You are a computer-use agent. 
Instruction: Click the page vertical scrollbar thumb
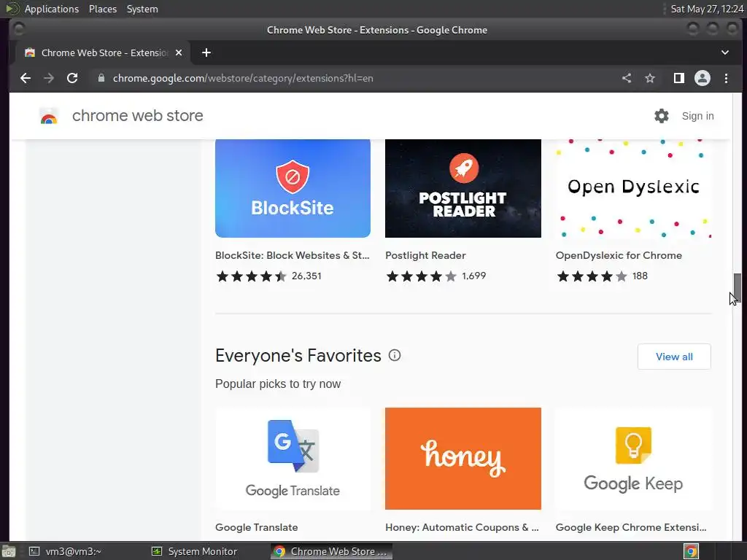pos(738,288)
